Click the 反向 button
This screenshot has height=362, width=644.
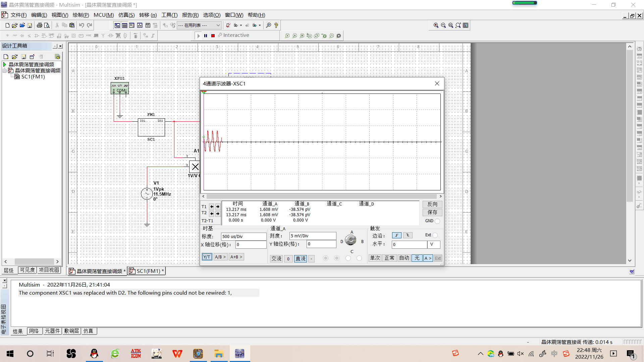click(x=432, y=204)
